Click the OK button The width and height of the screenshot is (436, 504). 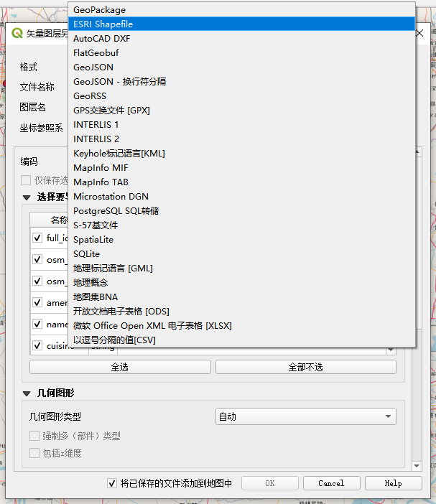click(x=270, y=483)
